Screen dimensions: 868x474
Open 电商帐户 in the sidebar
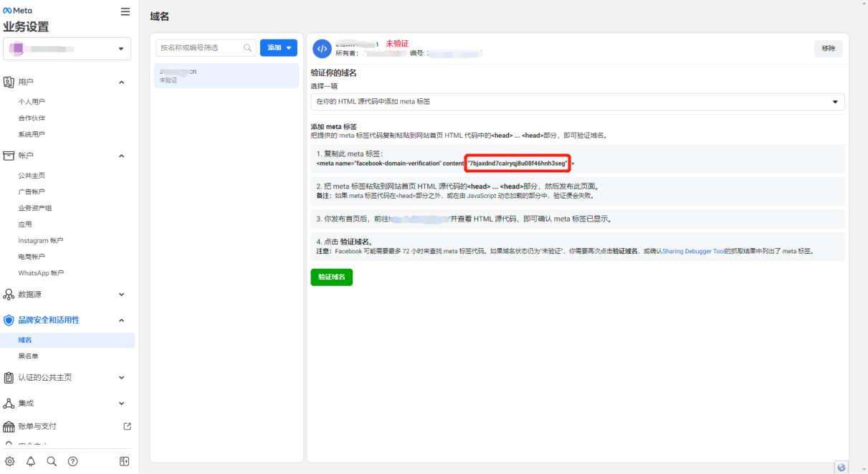32,257
